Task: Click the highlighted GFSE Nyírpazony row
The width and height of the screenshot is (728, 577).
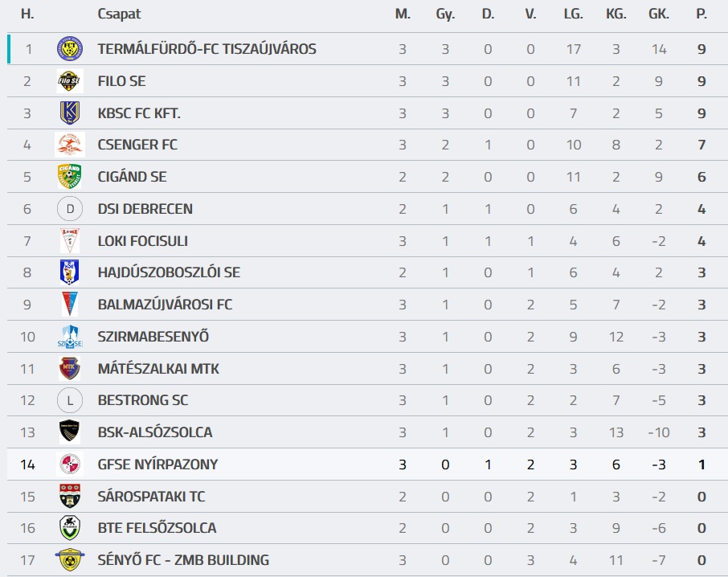Action: pos(367,464)
